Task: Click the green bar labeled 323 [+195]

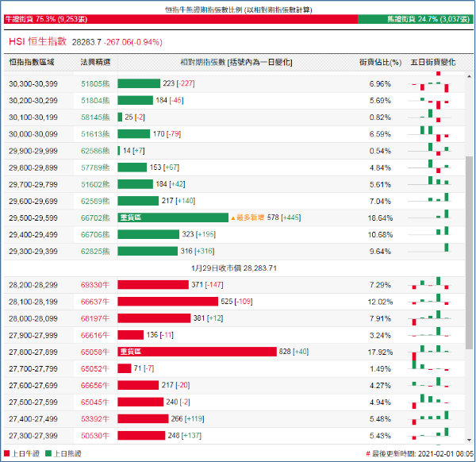Action: click(148, 234)
